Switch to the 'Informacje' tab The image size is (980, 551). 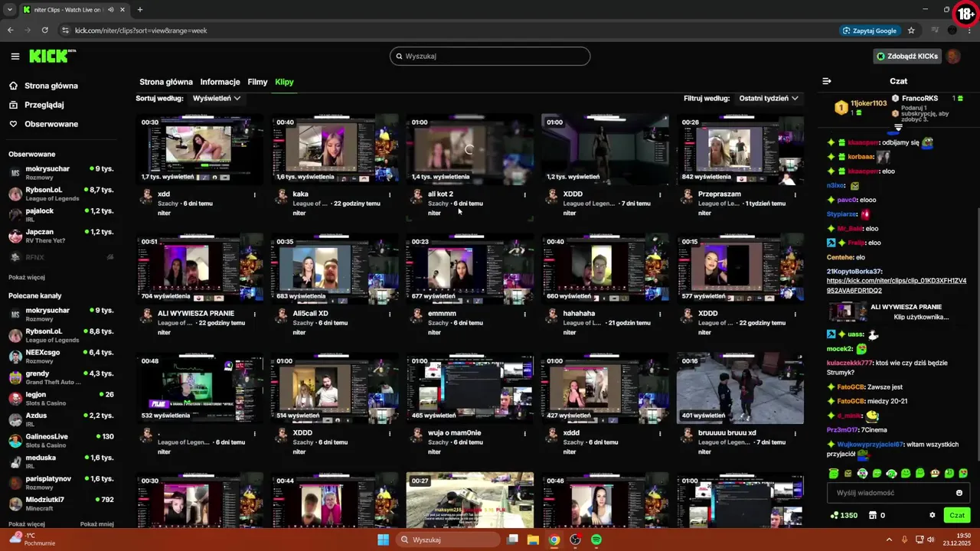(220, 82)
